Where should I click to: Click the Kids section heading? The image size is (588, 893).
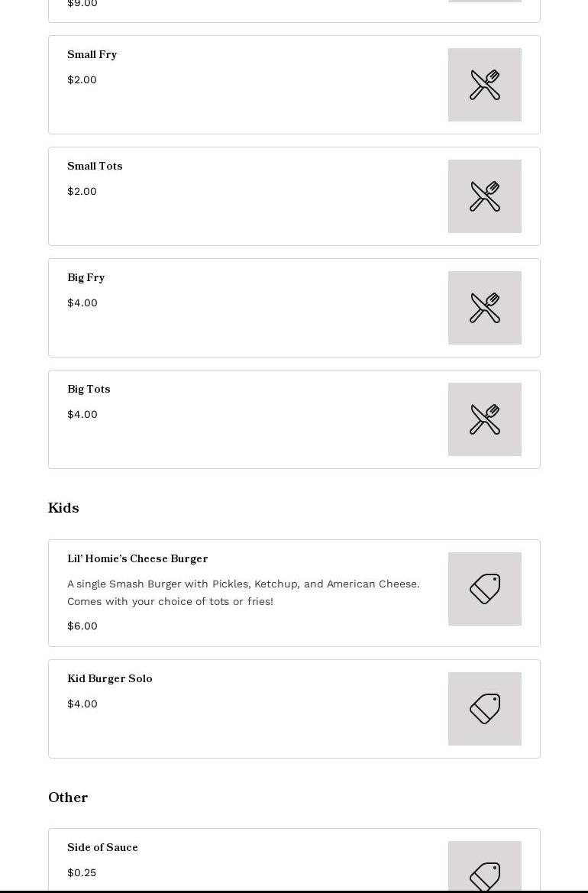pos(63,508)
